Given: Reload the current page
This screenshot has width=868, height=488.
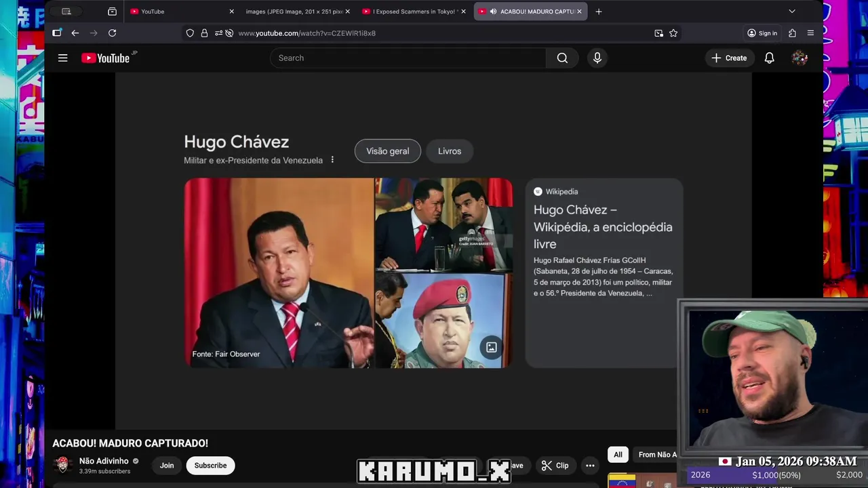Looking at the screenshot, I should click(x=113, y=33).
